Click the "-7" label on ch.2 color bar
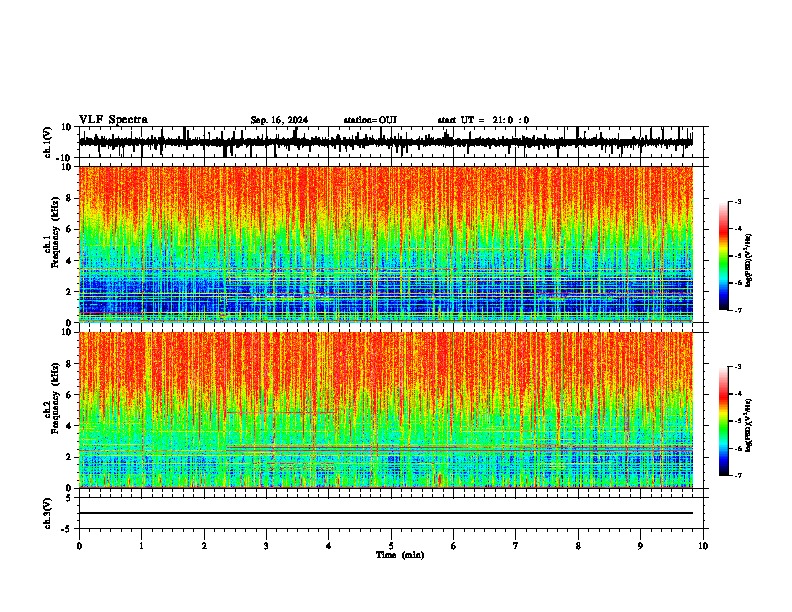 (x=738, y=475)
